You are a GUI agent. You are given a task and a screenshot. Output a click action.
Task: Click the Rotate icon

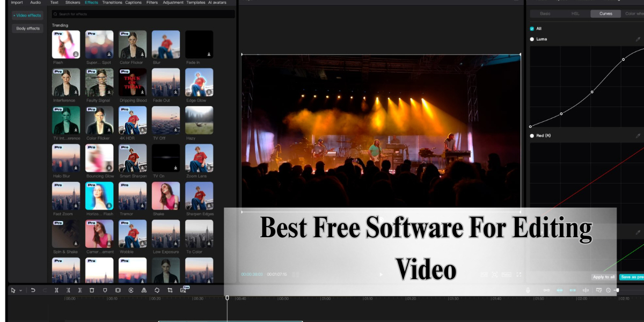[x=157, y=290]
